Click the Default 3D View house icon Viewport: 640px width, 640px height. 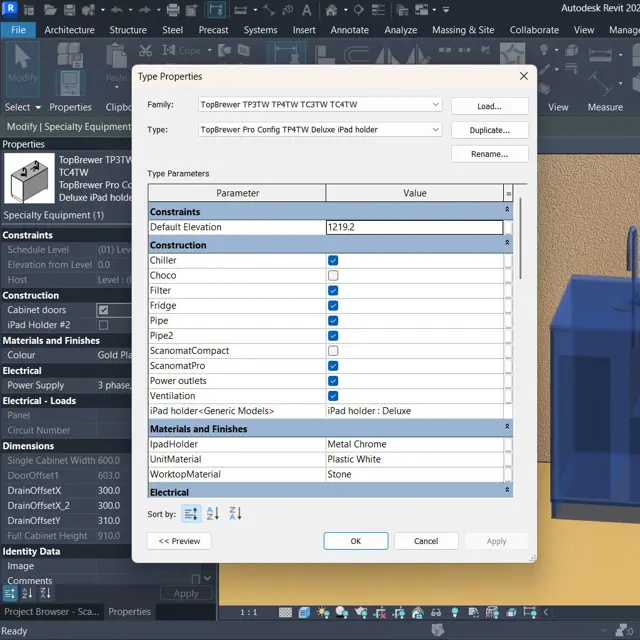(x=331, y=10)
